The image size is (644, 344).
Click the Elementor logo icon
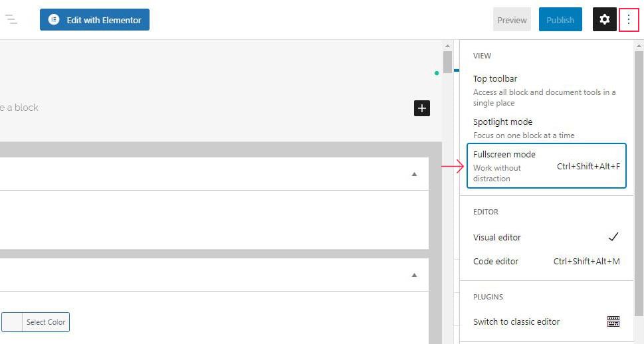[54, 20]
